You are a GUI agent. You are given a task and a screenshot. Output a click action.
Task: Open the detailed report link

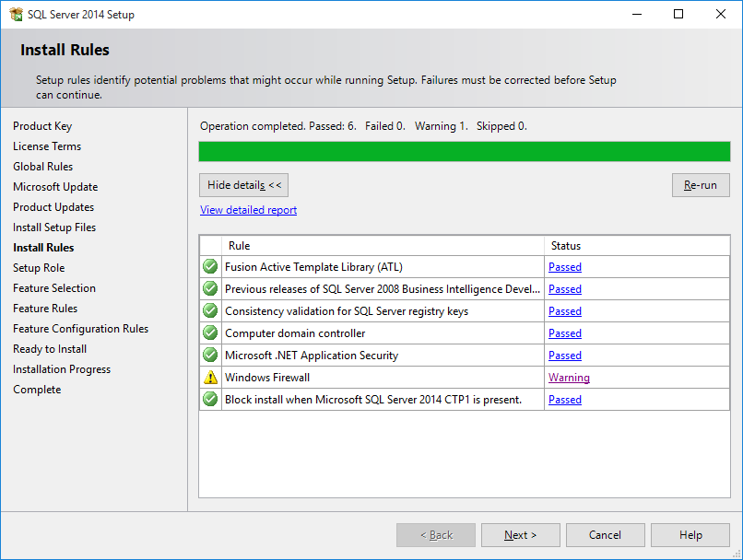248,210
